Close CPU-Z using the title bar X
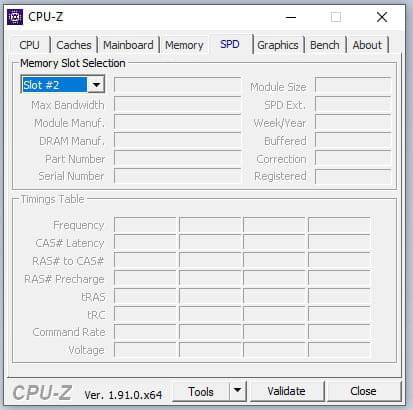 pyautogui.click(x=382, y=17)
